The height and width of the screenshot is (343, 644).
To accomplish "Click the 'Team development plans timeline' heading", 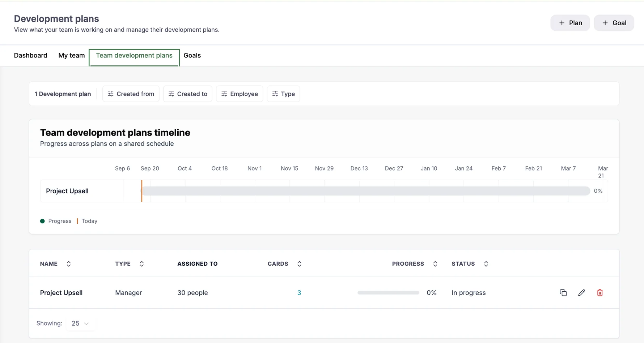I will click(x=115, y=133).
